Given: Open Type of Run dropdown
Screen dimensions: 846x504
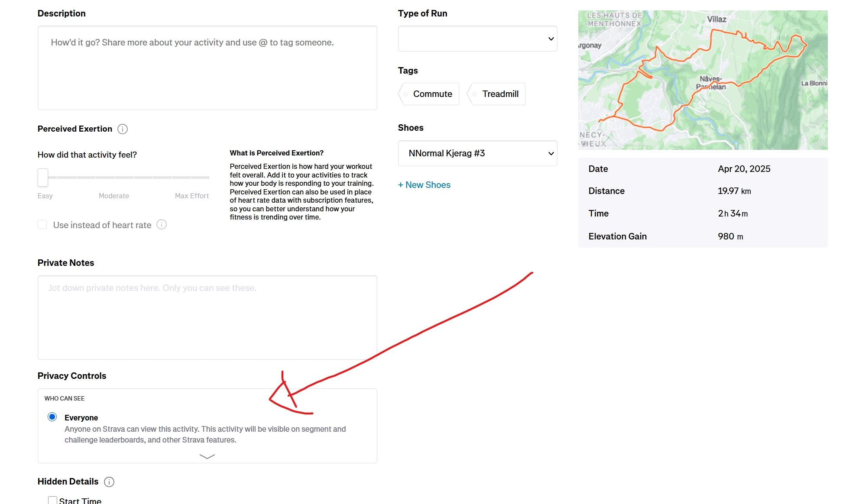Looking at the screenshot, I should [x=477, y=39].
